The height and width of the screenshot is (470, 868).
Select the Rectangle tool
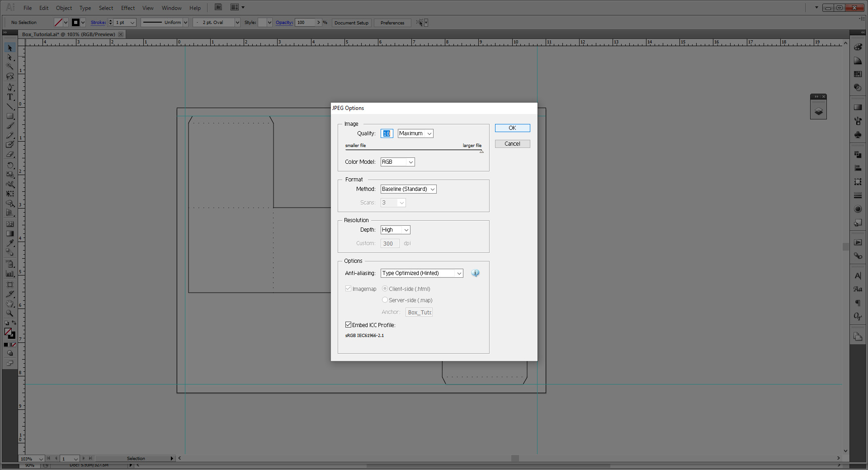pos(10,116)
